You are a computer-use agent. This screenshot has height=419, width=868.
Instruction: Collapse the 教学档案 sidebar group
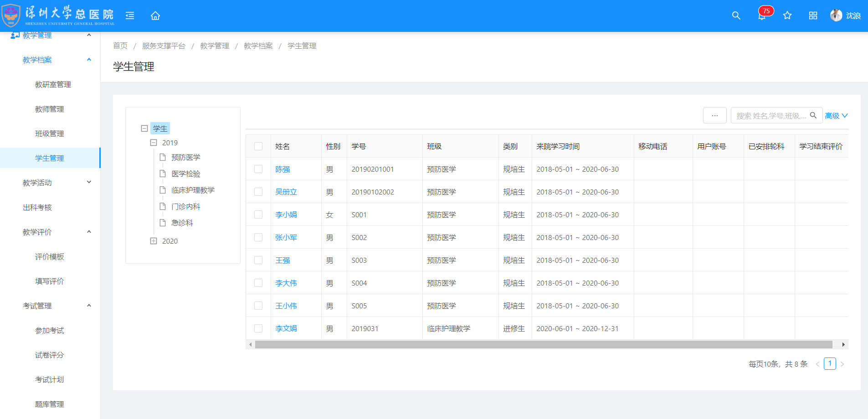click(x=89, y=60)
